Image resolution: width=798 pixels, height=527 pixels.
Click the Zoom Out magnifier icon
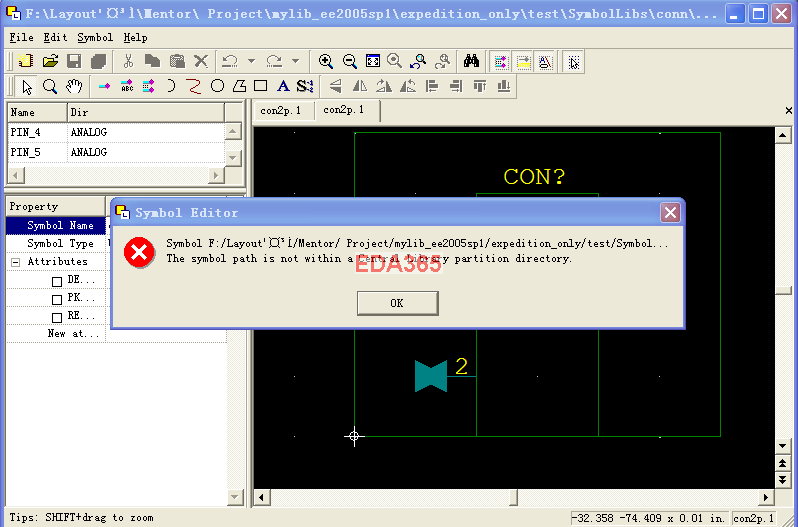tap(350, 62)
